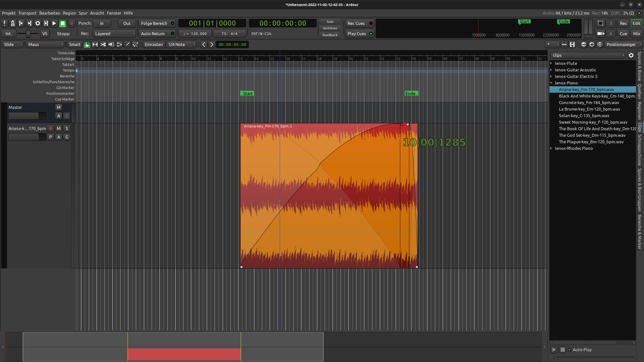The width and height of the screenshot is (644, 362).
Task: Toggle loop playback icon
Action: pyautogui.click(x=38, y=23)
